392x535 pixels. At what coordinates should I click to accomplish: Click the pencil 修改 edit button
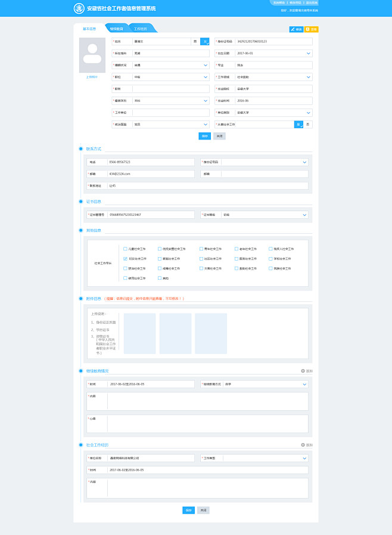296,29
